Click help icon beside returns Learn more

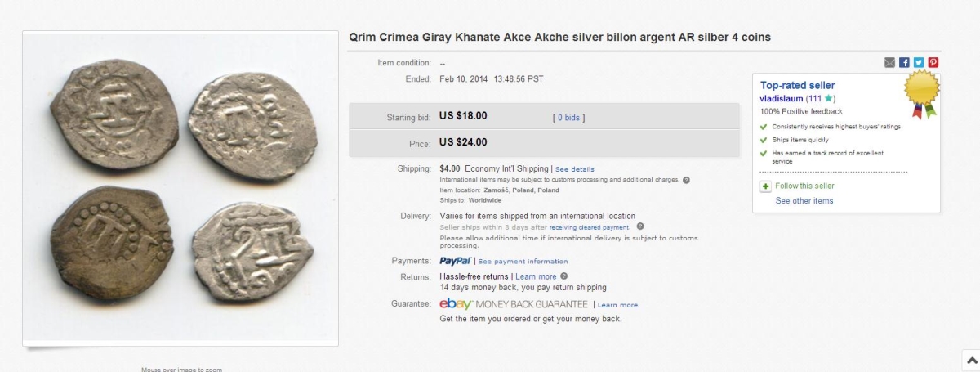coord(564,276)
